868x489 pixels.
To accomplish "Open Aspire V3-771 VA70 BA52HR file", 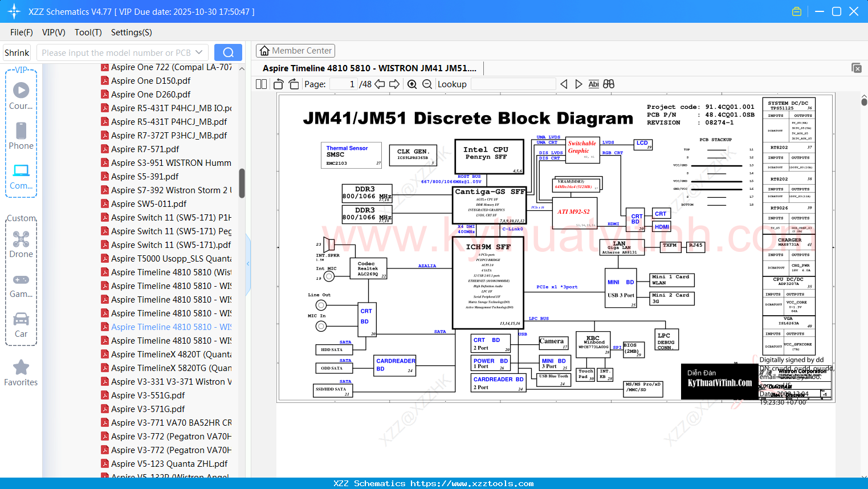I will [x=172, y=423].
